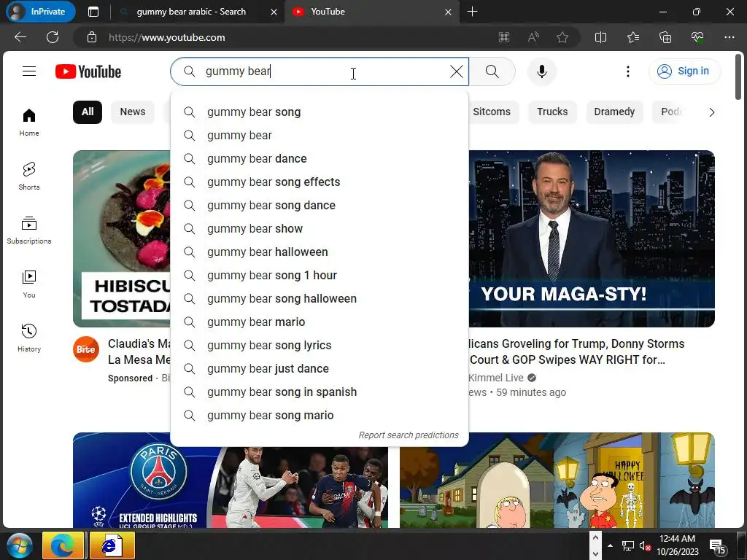View site information padlock icon
The image size is (747, 560).
coord(92,37)
